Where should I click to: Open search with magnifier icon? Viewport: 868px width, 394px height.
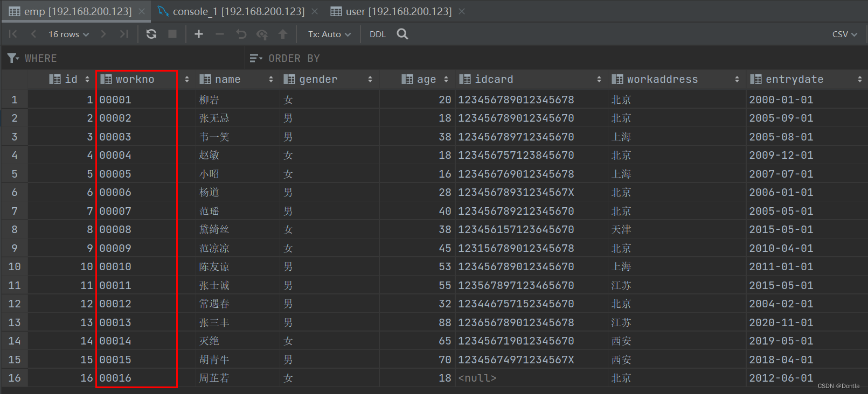coord(402,34)
